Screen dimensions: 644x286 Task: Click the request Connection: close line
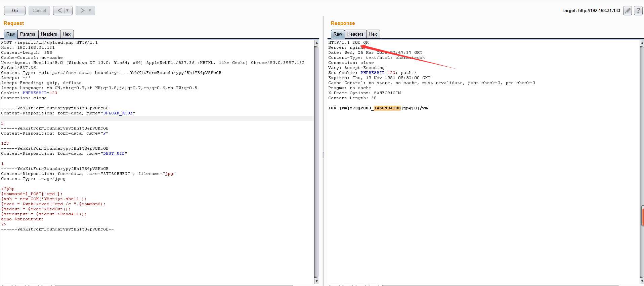coord(24,98)
